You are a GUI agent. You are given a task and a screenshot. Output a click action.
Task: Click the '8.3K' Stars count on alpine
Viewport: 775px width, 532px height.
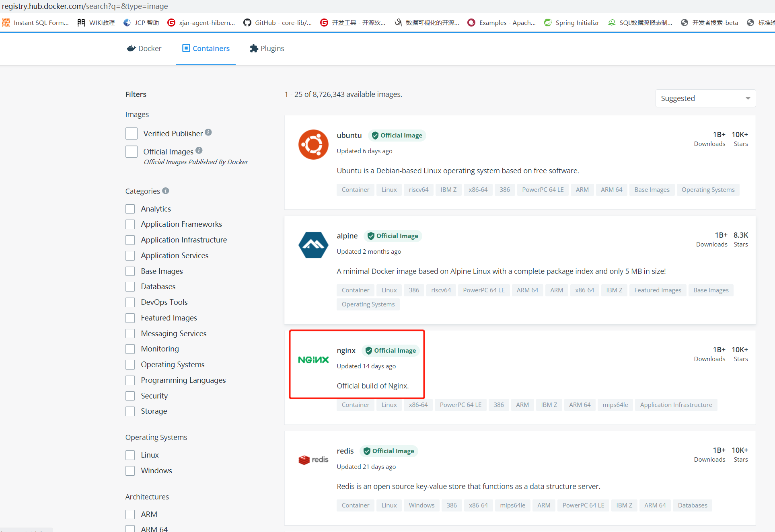(740, 235)
